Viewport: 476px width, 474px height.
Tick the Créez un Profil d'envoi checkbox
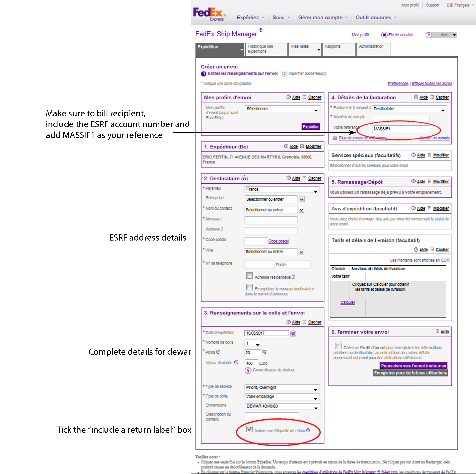pos(338,346)
